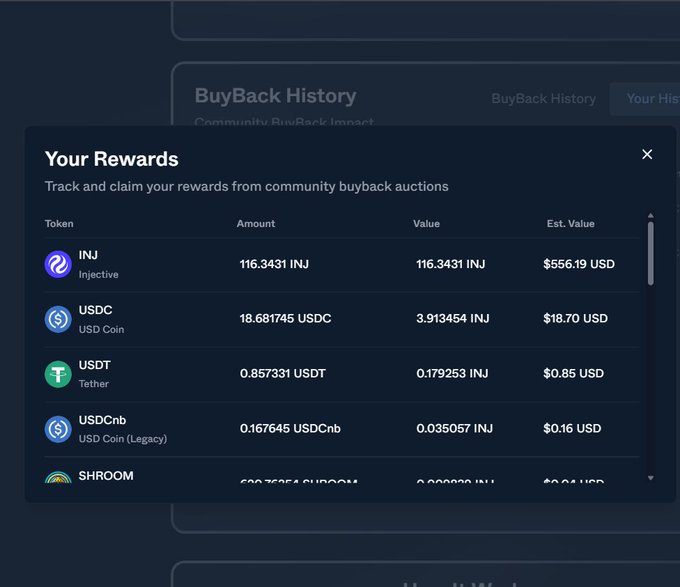Image resolution: width=680 pixels, height=587 pixels.
Task: Select the INJ token name
Action: (88, 255)
